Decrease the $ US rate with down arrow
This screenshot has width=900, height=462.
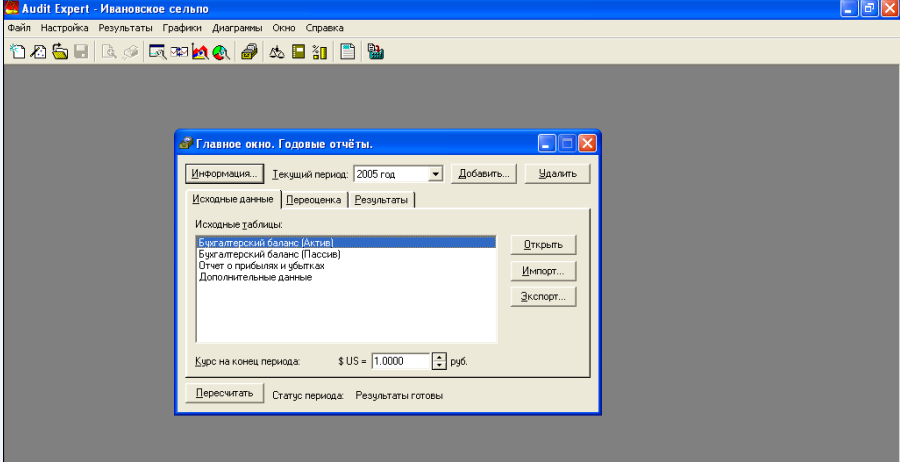click(439, 366)
